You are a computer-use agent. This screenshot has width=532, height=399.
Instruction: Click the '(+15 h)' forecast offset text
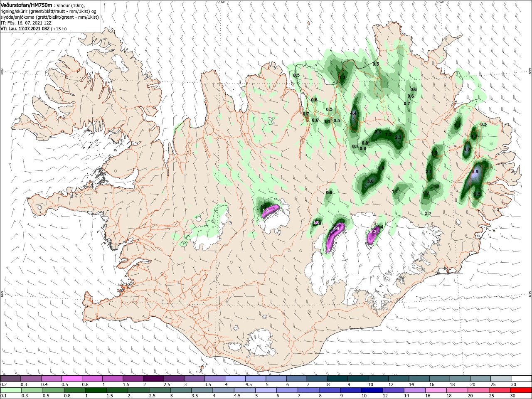(59, 29)
